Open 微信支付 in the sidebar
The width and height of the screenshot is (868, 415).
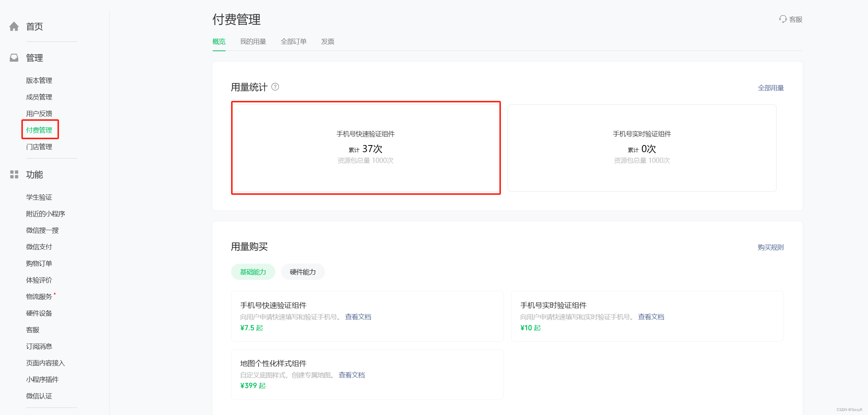(x=39, y=247)
